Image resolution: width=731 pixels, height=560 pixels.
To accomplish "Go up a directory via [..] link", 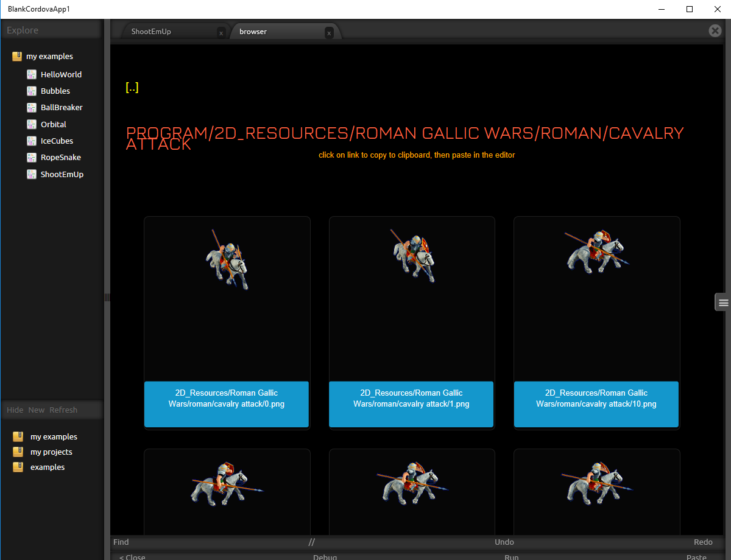I will pos(132,88).
